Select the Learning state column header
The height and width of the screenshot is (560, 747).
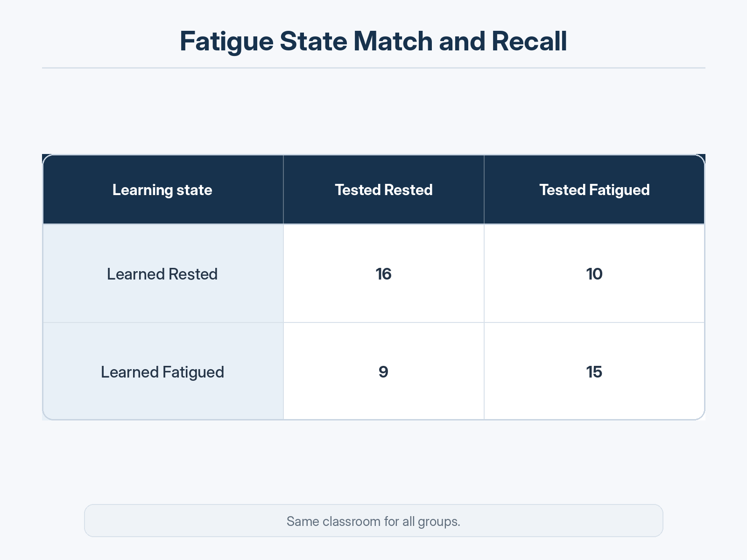click(x=162, y=189)
